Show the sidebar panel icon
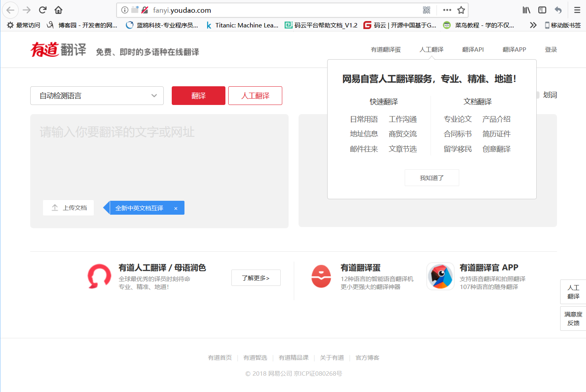This screenshot has height=392, width=586. [542, 10]
